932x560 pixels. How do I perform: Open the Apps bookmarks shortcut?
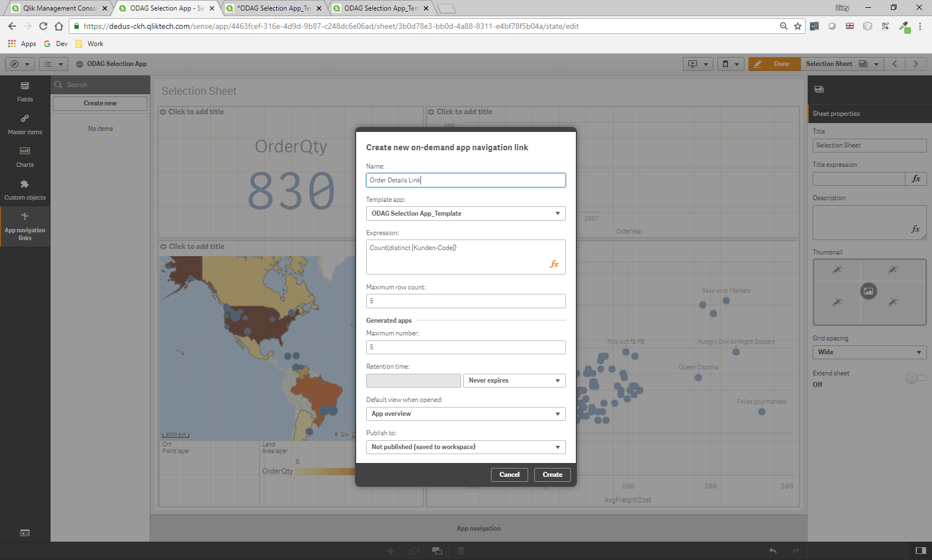(22, 44)
